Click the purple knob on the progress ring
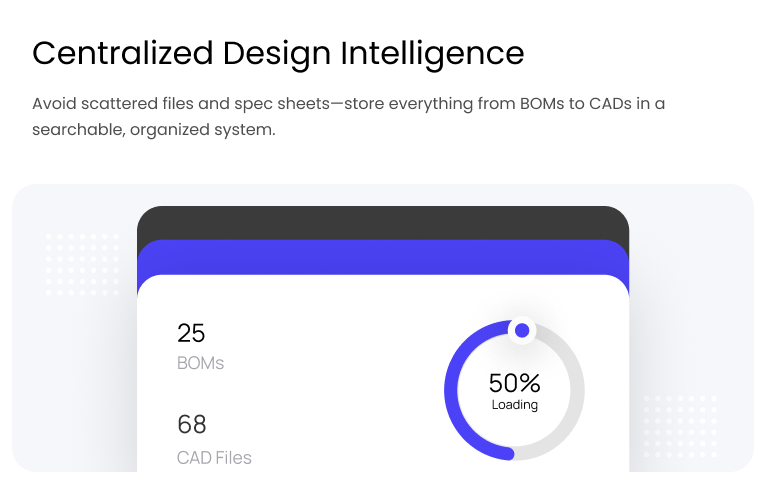 click(521, 331)
